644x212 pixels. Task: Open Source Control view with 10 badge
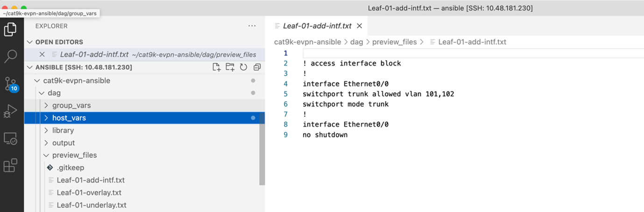(x=11, y=84)
